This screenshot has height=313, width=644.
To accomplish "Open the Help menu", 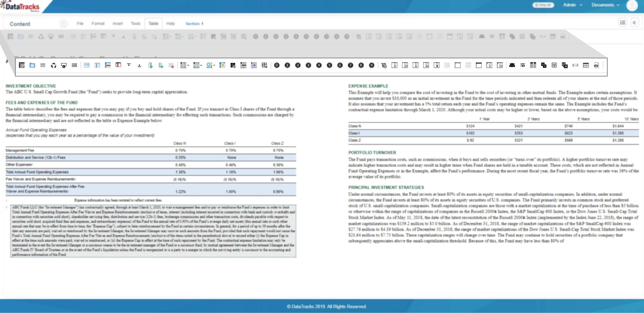I will click(171, 24).
